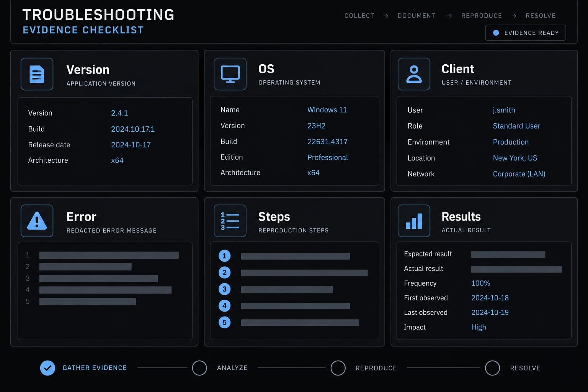Image resolution: width=588 pixels, height=392 pixels.
Task: Click redacted error line 3
Action: [98, 278]
